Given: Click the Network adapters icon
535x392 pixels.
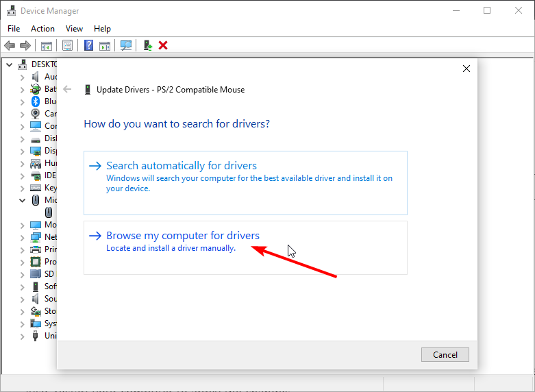Looking at the screenshot, I should point(36,237).
